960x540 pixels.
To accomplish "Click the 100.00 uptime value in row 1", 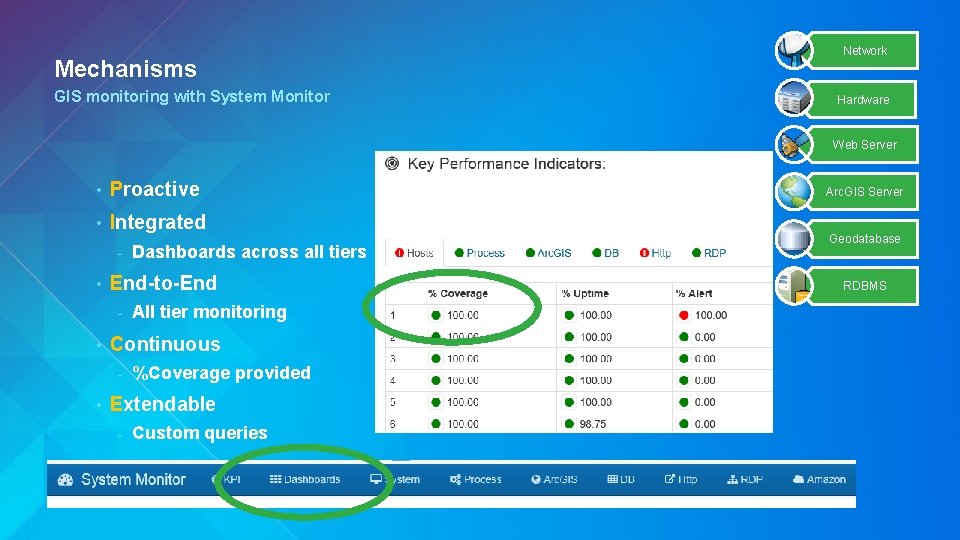I will coord(596,315).
